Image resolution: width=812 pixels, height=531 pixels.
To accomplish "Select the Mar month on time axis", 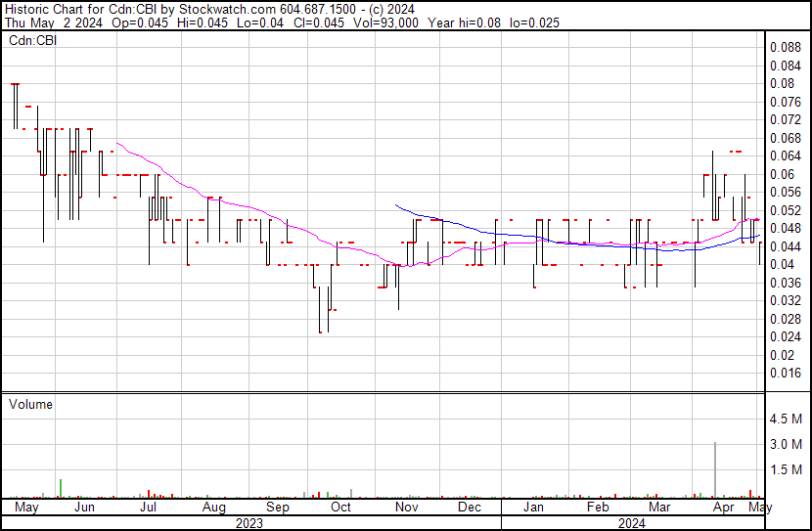I will 660,508.
